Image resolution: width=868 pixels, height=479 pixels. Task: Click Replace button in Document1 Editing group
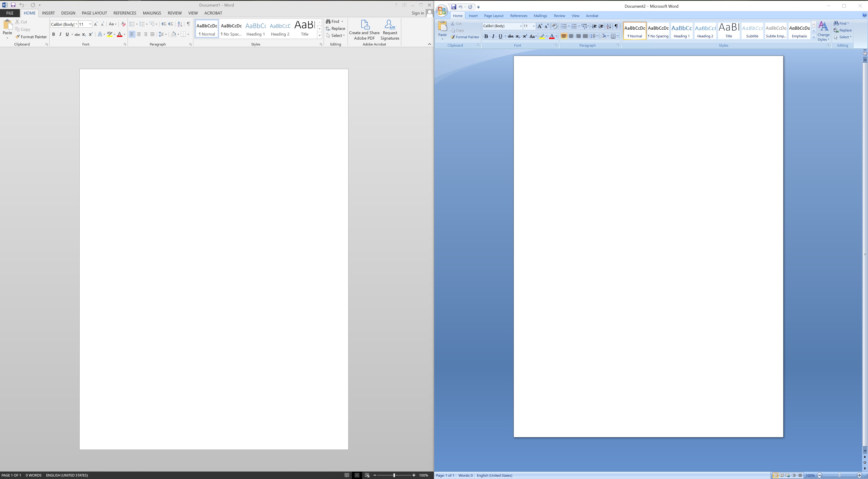pos(335,28)
